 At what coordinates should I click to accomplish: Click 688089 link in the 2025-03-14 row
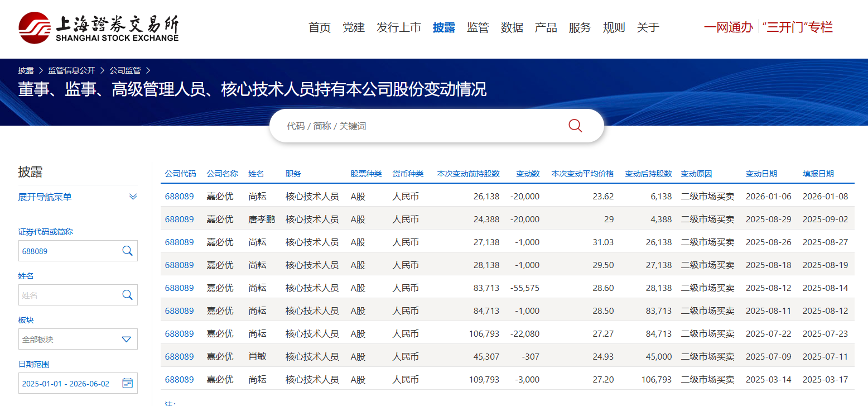(180, 379)
